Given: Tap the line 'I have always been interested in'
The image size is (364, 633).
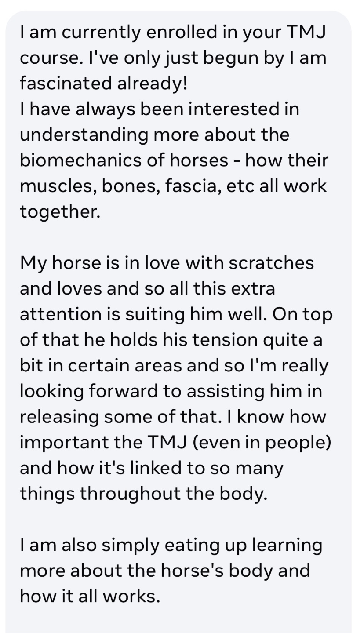Looking at the screenshot, I should pyautogui.click(x=160, y=109).
